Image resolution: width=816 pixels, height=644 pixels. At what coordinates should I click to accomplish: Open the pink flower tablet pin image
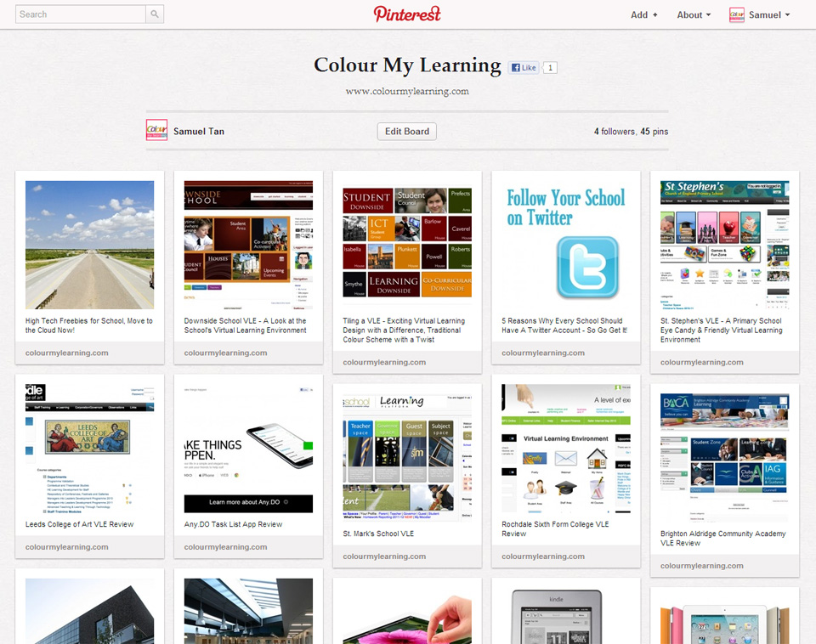click(407, 616)
